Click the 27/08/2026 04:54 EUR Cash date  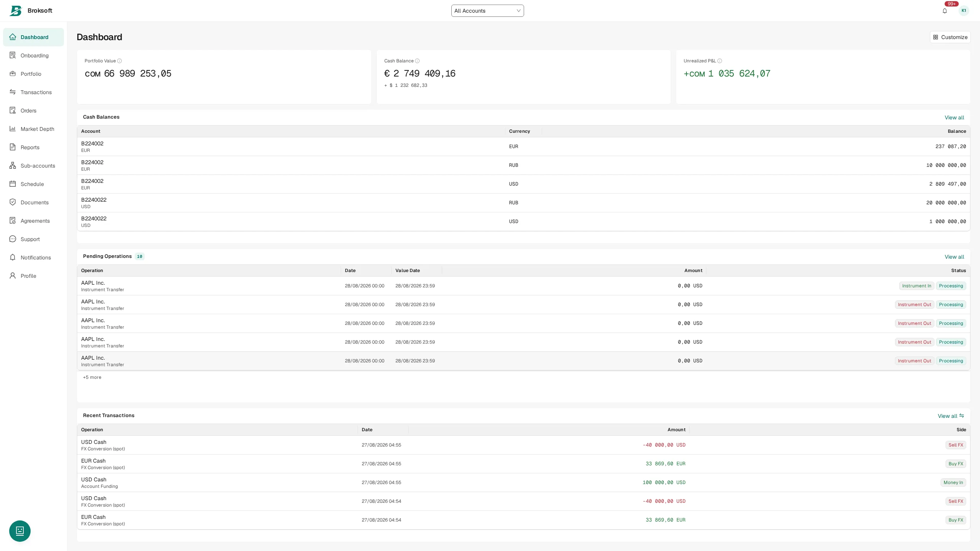coord(381,520)
